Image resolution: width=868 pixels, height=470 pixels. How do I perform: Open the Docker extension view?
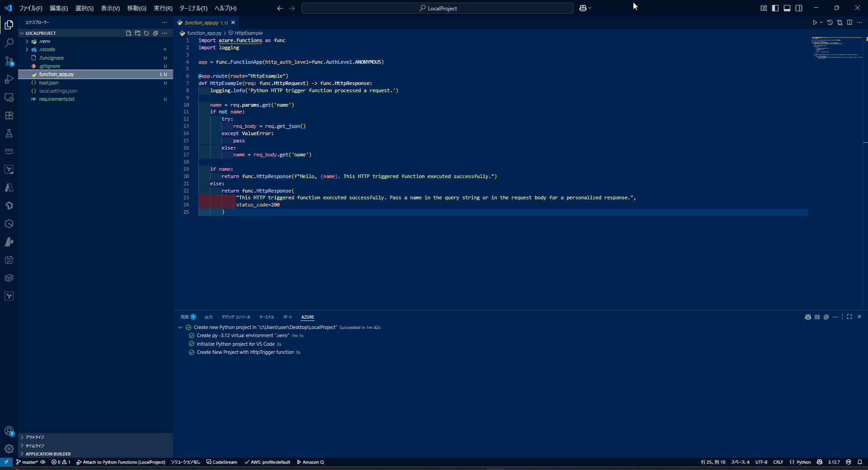point(9,278)
